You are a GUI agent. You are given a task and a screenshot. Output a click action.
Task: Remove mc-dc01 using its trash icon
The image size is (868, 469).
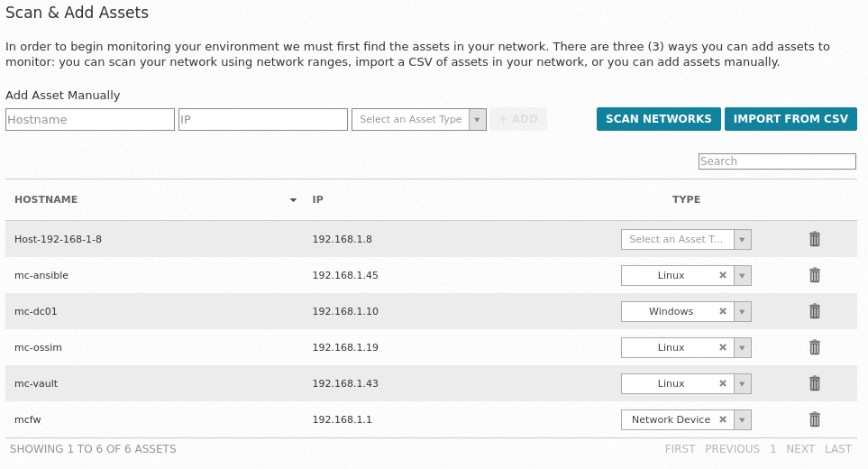coord(814,311)
